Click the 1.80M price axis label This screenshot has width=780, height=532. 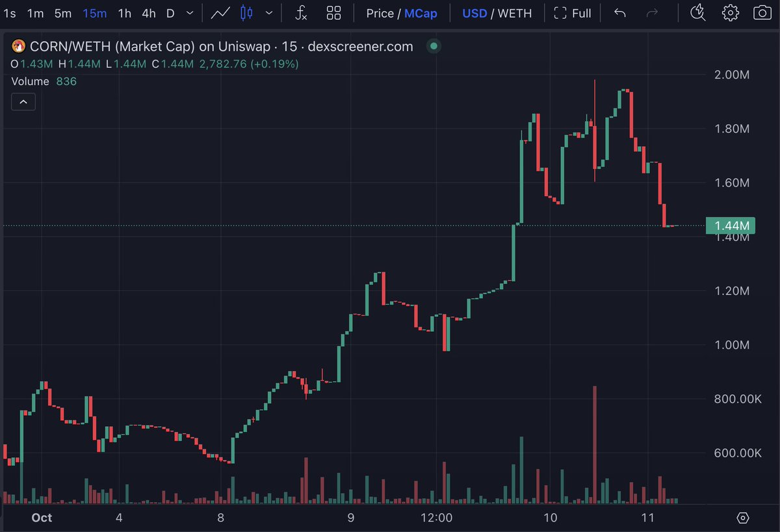[732, 129]
